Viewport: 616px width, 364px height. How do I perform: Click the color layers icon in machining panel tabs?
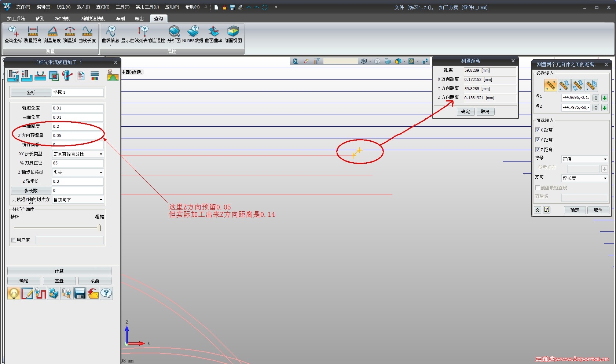[x=95, y=76]
